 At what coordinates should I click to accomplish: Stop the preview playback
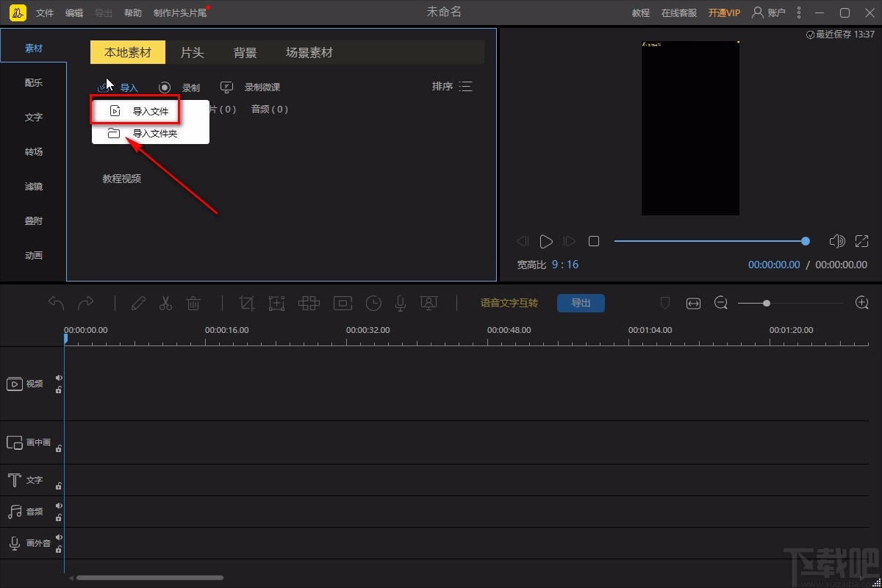[594, 241]
